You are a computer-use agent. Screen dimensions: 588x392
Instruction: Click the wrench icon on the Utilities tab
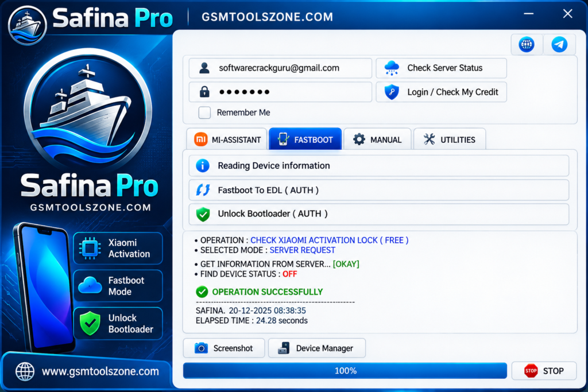[x=430, y=139]
